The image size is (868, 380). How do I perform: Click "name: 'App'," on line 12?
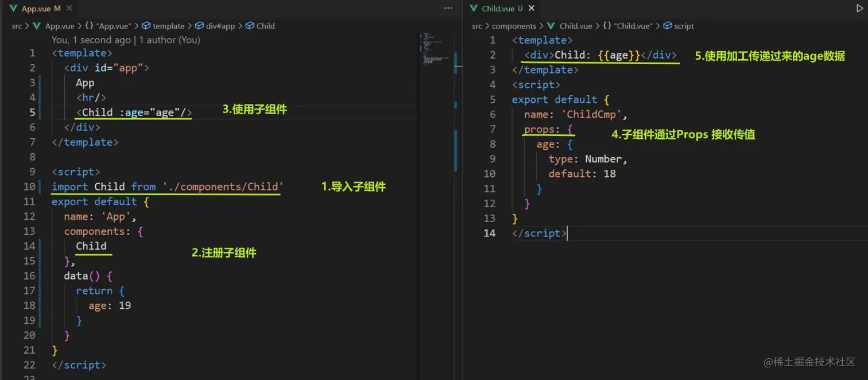pos(100,216)
